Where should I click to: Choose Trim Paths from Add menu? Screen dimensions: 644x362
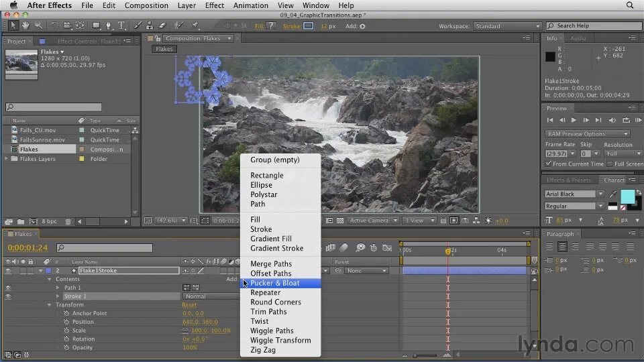[x=280, y=312]
